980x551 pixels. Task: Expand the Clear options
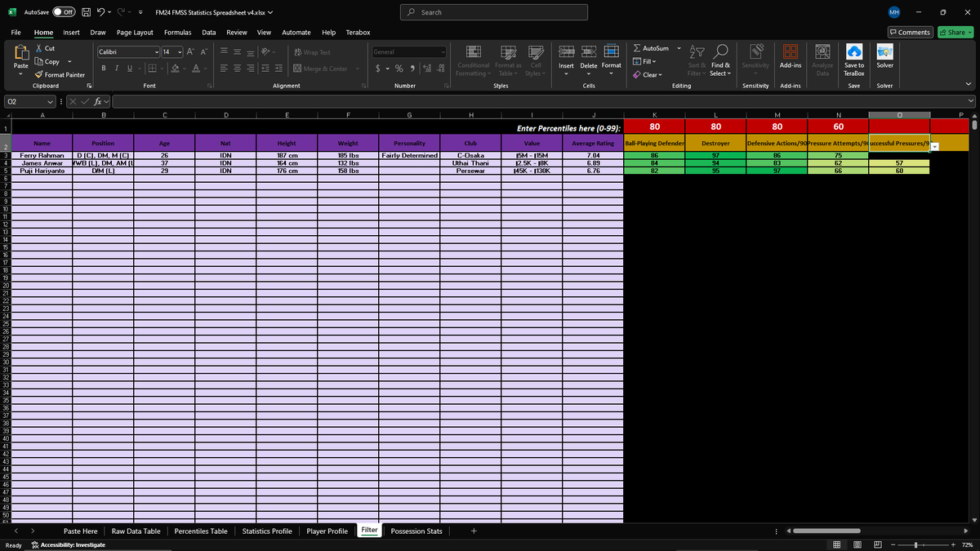pyautogui.click(x=647, y=74)
